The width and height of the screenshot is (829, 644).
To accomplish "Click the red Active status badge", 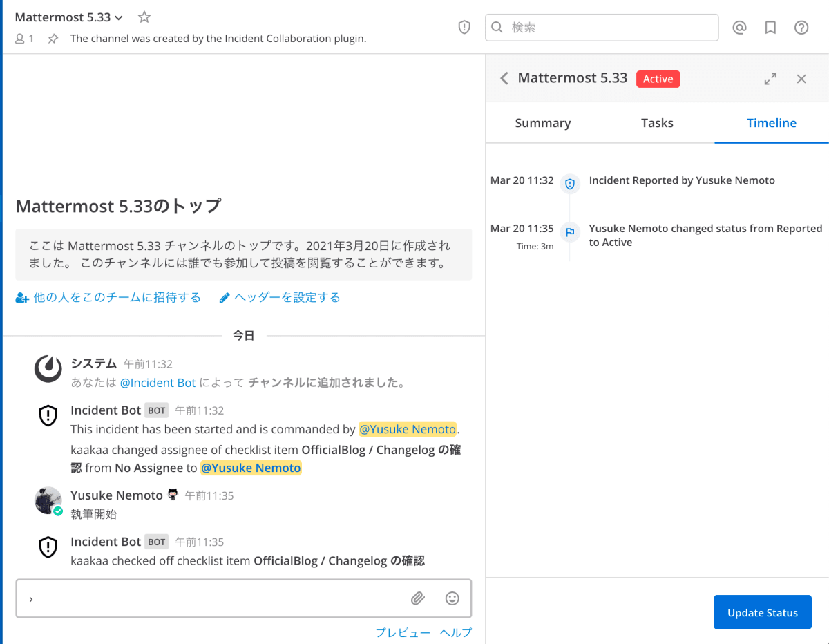I will pos(658,79).
